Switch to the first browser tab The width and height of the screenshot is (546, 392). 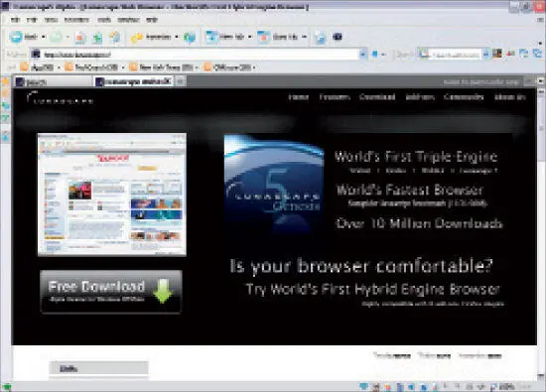(x=53, y=81)
